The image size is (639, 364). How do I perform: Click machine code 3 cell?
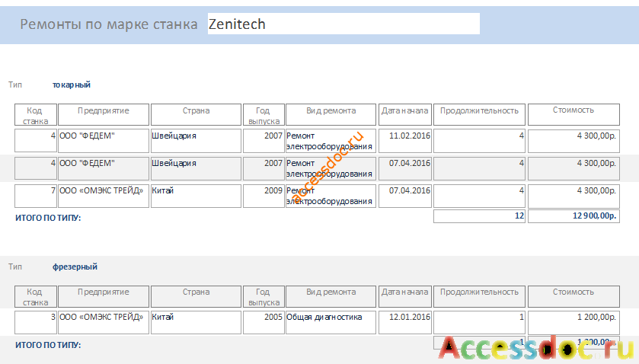click(36, 322)
